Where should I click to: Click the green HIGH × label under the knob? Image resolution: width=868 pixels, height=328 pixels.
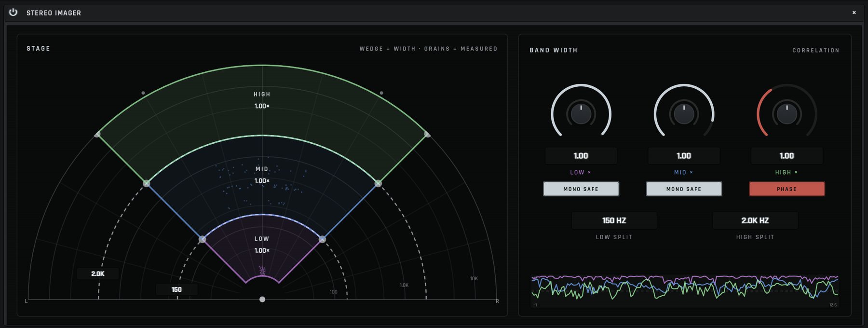(787, 172)
